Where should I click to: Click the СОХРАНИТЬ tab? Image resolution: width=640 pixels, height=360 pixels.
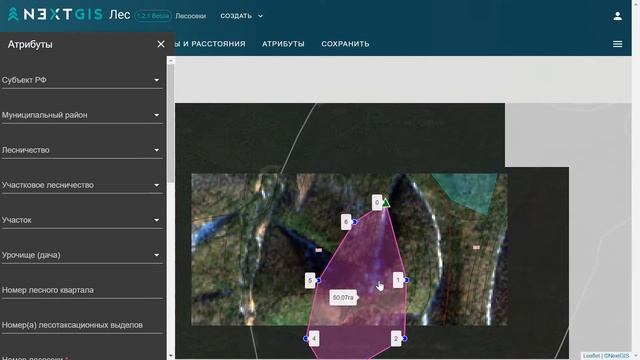[345, 44]
